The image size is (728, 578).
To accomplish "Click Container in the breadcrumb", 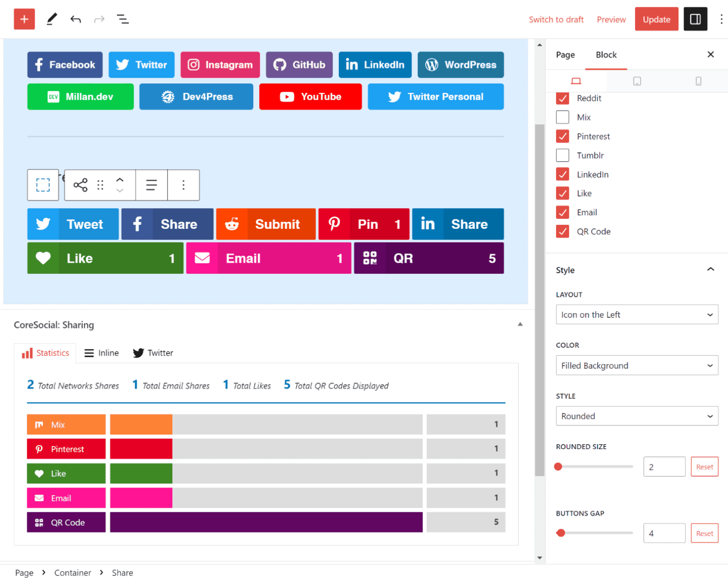I will pyautogui.click(x=73, y=572).
